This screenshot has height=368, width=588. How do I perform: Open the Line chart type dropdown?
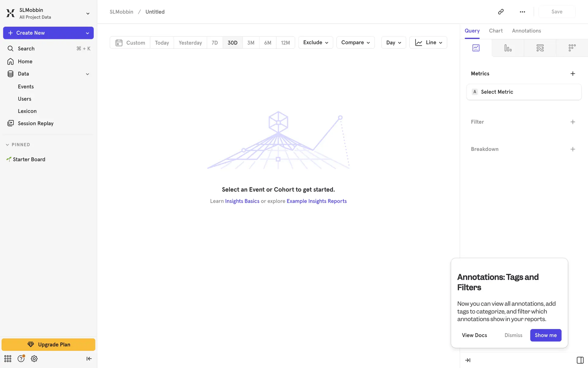428,43
